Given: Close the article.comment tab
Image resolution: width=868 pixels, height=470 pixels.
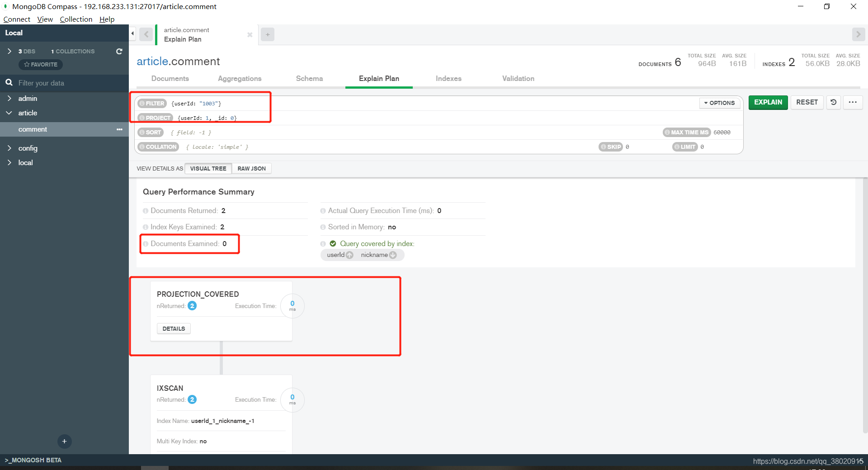Looking at the screenshot, I should 250,35.
